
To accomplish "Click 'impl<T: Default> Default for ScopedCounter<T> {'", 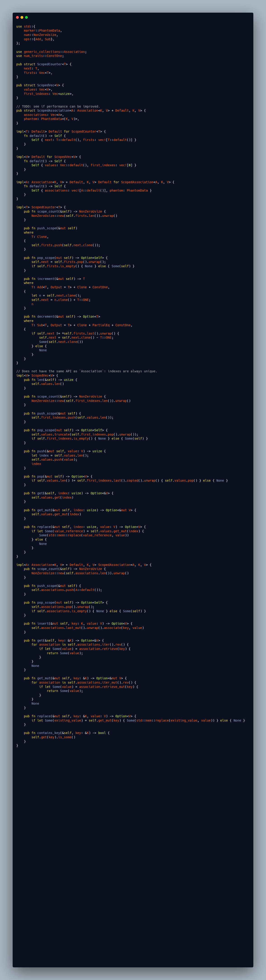I will 61,132.
